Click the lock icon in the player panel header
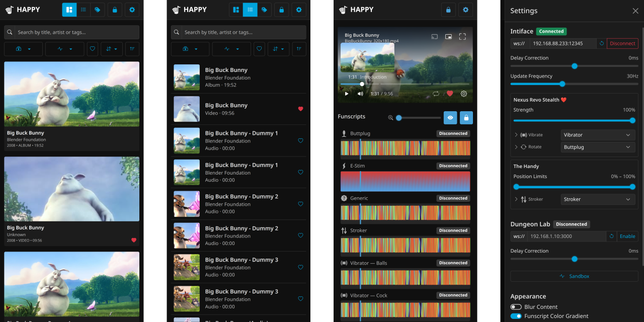 tap(448, 10)
